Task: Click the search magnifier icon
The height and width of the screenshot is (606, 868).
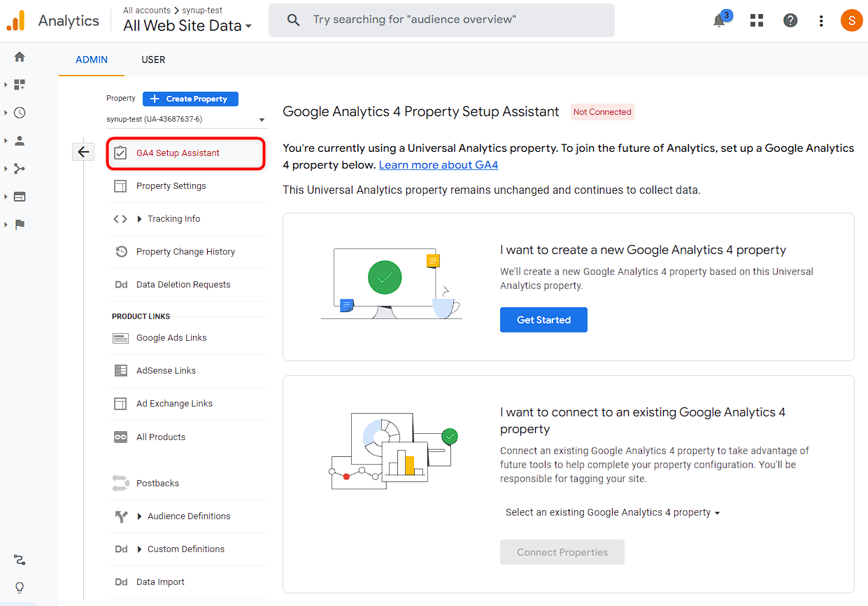Action: [294, 20]
